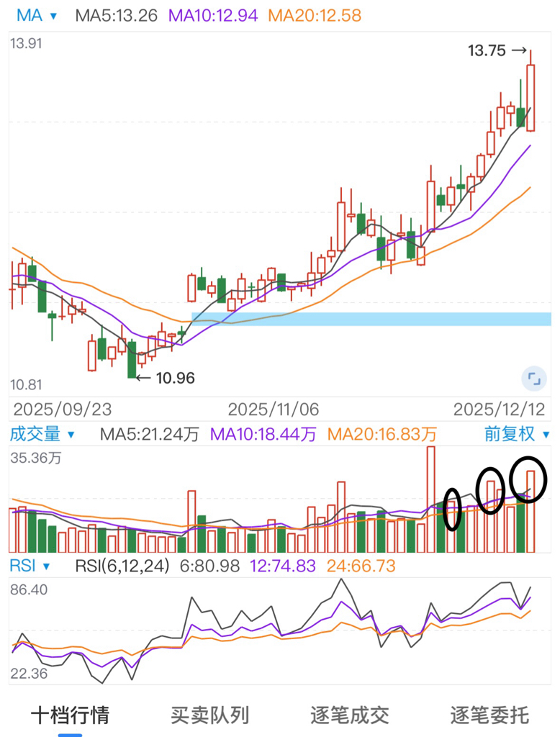Click the 86.40 RSI axis value
Viewport: 560px width, 737px height.
[30, 590]
